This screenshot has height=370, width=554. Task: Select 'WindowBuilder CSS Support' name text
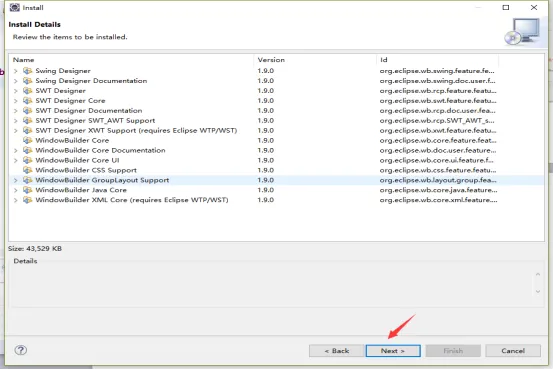point(86,170)
